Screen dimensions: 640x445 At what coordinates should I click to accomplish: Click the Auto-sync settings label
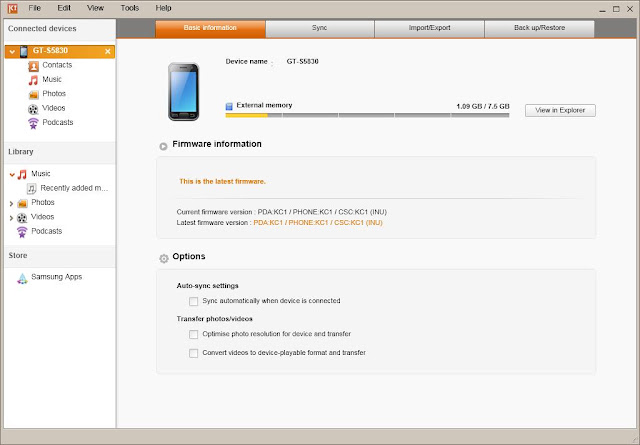click(207, 286)
